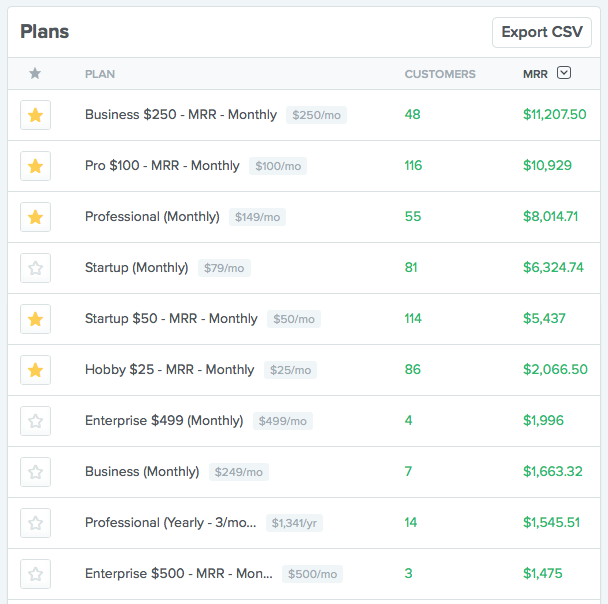Star the Professional (Yearly) plan
Screen dimensions: 608x604
tap(36, 523)
